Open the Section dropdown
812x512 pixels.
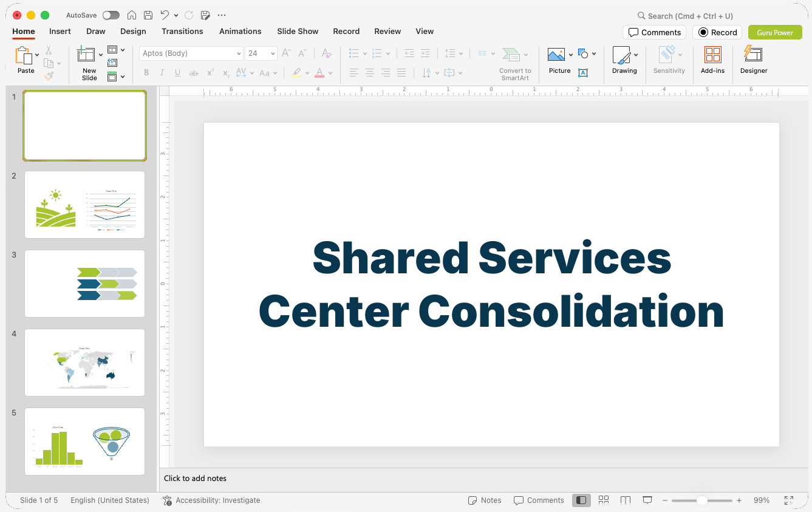click(116, 77)
